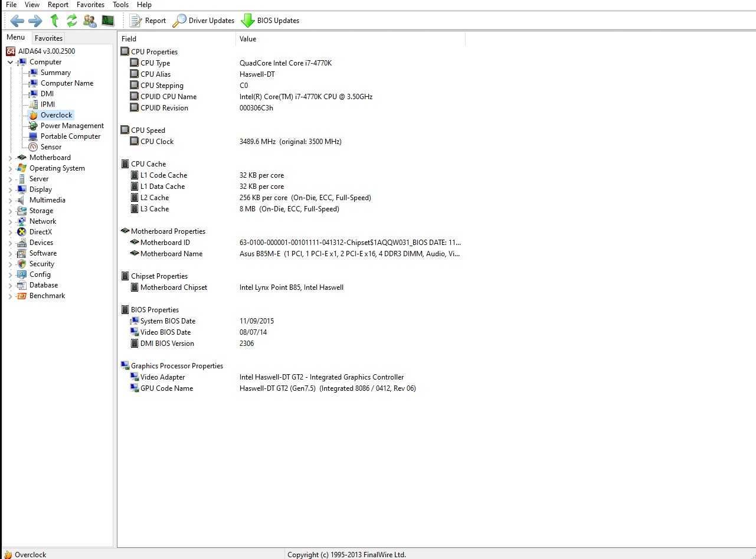
Task: Click the Operating System Windows icon
Action: 22,168
